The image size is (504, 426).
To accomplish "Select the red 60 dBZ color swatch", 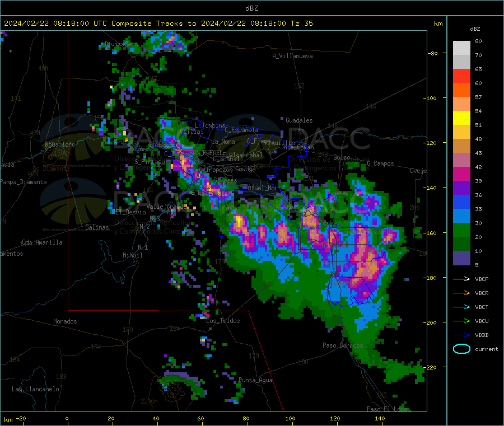I will pos(461,76).
